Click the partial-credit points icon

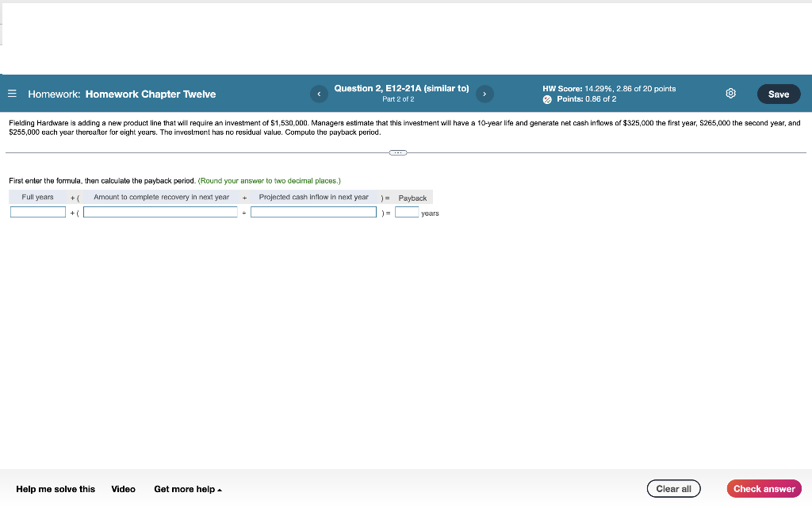(547, 99)
